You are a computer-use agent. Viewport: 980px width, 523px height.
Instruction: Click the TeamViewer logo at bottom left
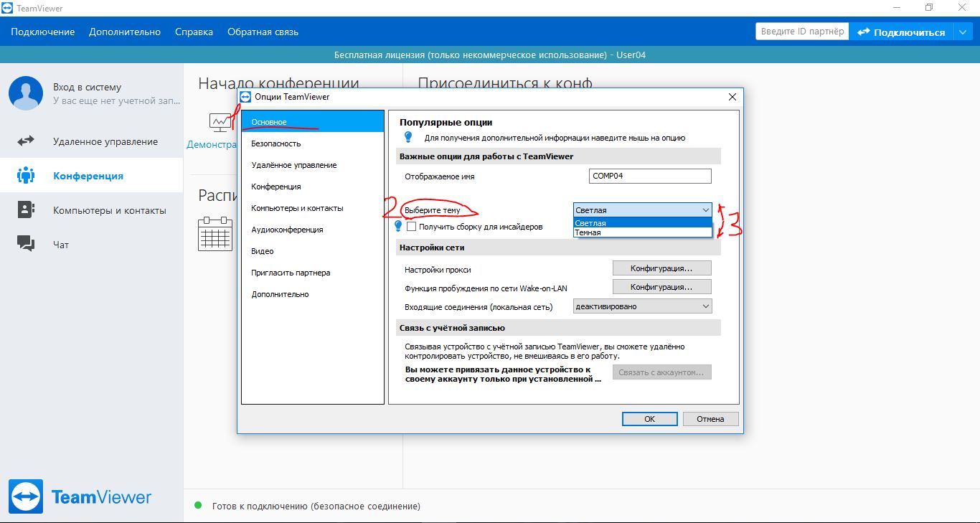coord(80,496)
